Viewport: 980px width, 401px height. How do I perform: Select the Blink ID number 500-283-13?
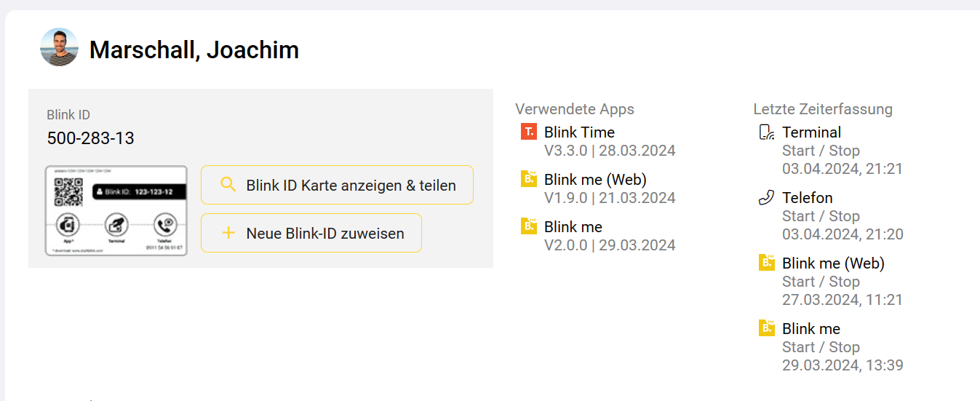click(91, 138)
